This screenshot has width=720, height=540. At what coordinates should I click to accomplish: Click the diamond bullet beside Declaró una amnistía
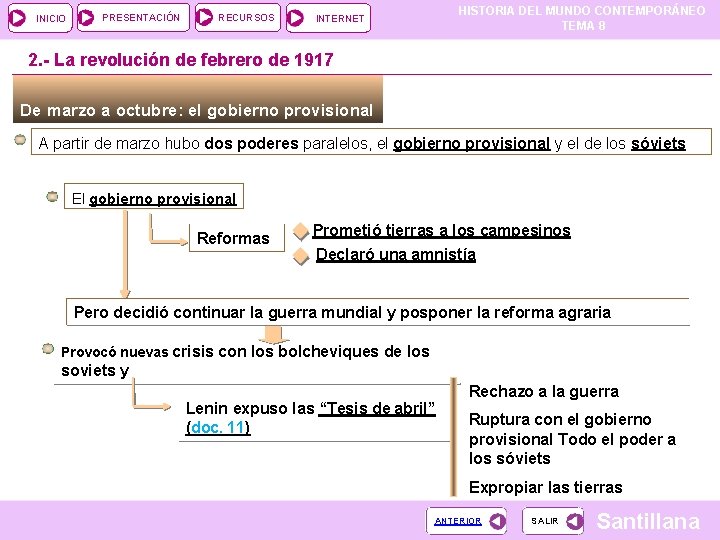301,257
